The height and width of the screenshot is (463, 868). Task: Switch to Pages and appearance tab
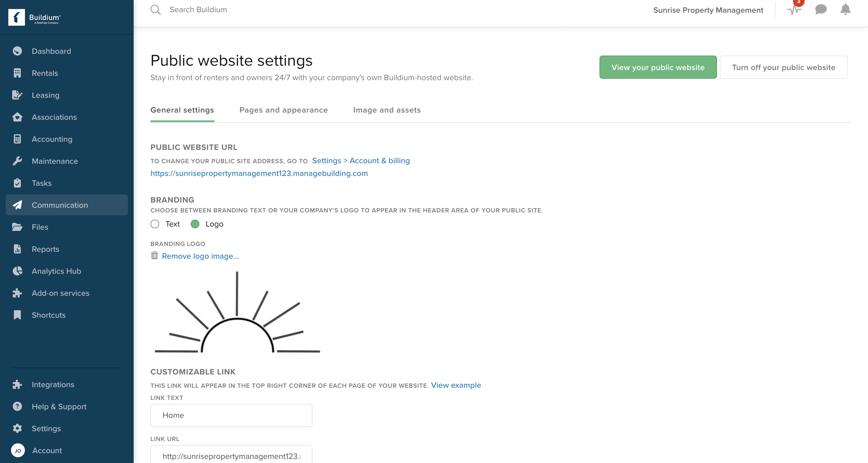click(x=283, y=110)
